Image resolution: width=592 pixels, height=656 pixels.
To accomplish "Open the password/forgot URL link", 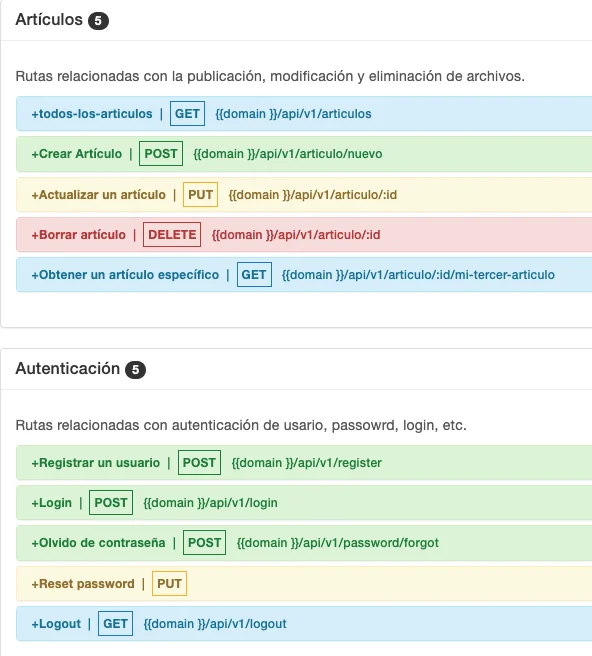I will [x=338, y=543].
